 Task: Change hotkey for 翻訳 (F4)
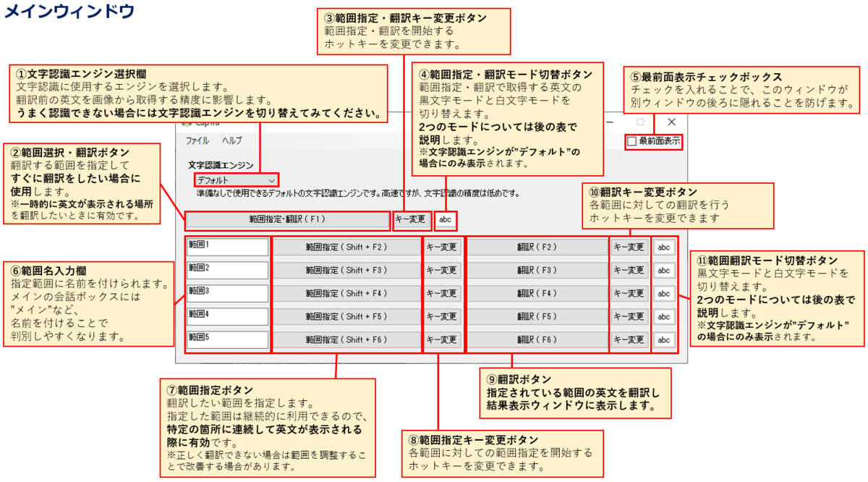[629, 294]
